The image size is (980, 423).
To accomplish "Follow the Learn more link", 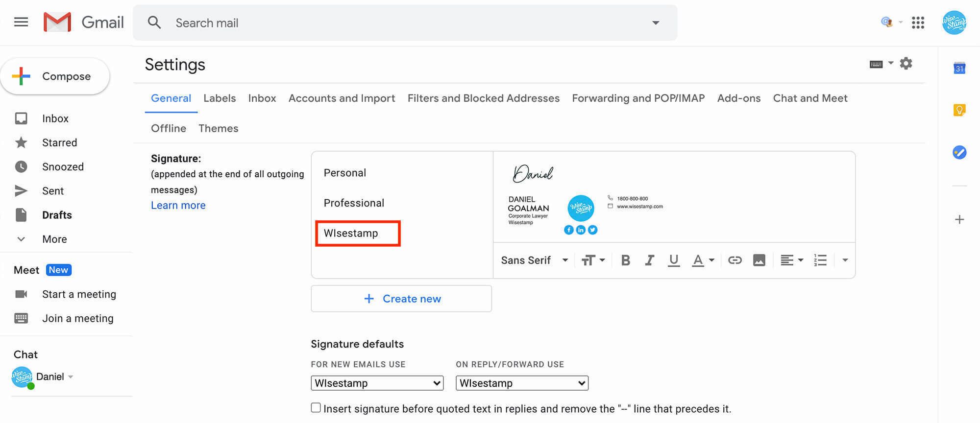I will [178, 205].
